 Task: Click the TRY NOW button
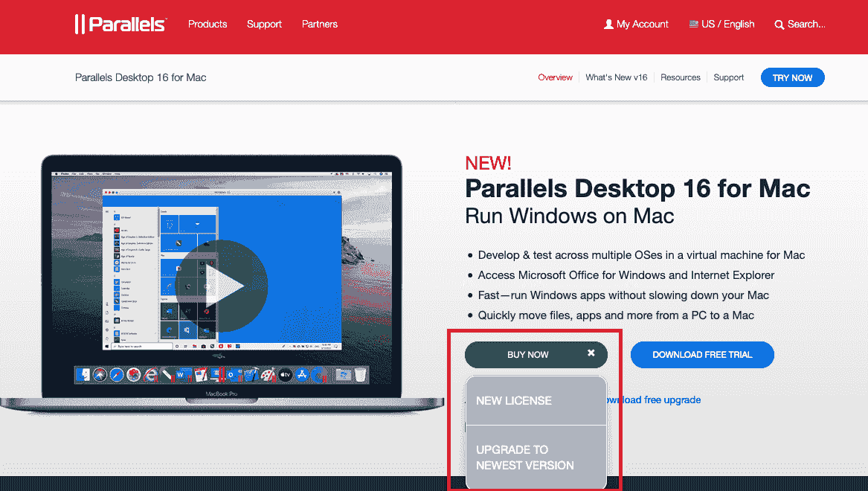792,77
